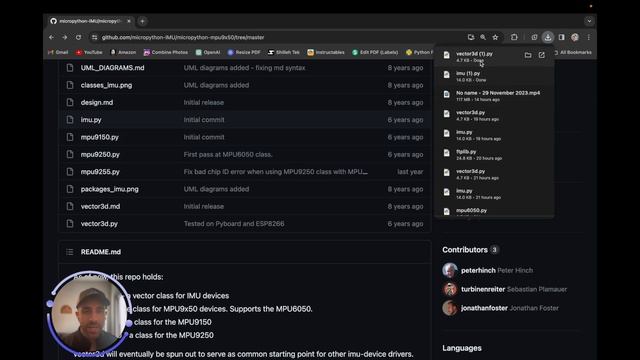Click file icon beside packages_imu.png row
Screen dimensions: 640x360
pyautogui.click(x=70, y=189)
